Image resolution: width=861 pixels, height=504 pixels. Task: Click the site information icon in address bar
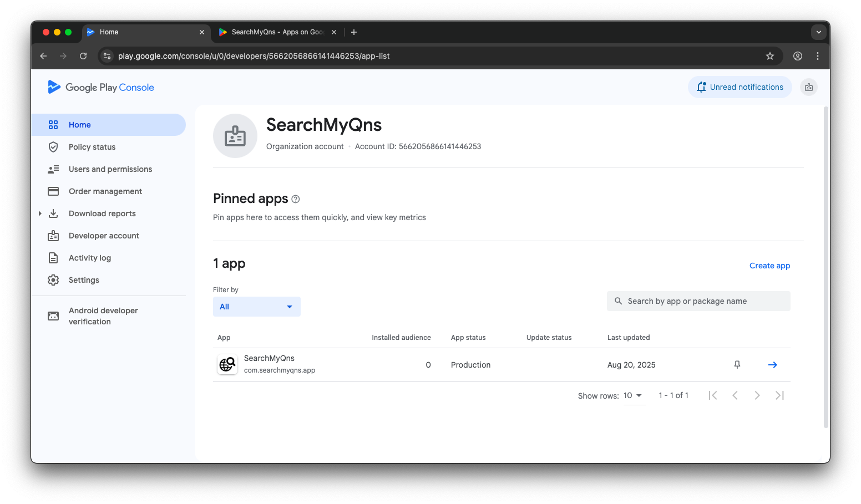108,56
